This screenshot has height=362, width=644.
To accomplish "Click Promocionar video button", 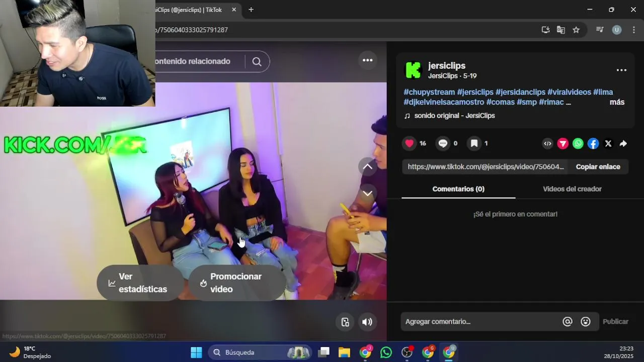I will (x=237, y=283).
